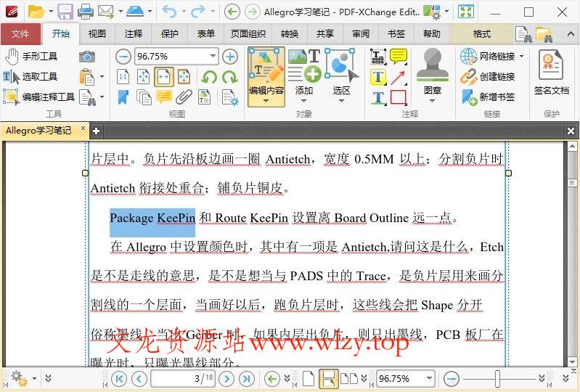
Task: Switch to the 转换 ribbon tab
Action: [x=290, y=34]
